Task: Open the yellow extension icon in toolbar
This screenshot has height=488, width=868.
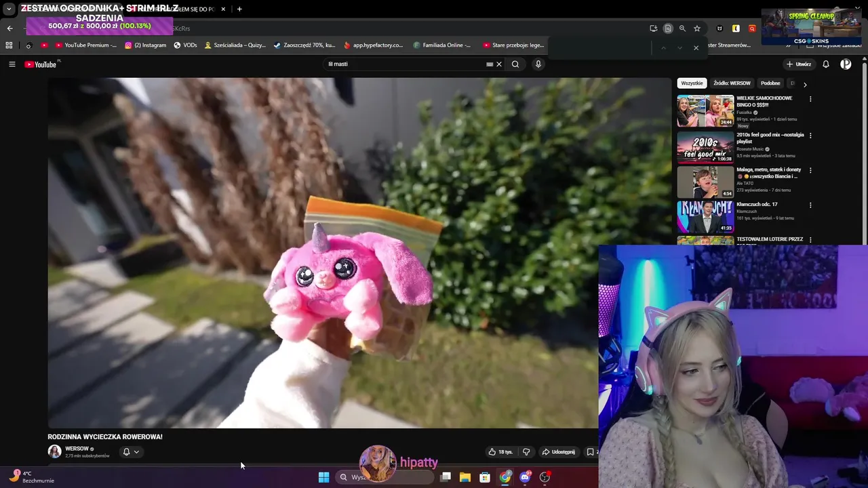Action: 736,28
